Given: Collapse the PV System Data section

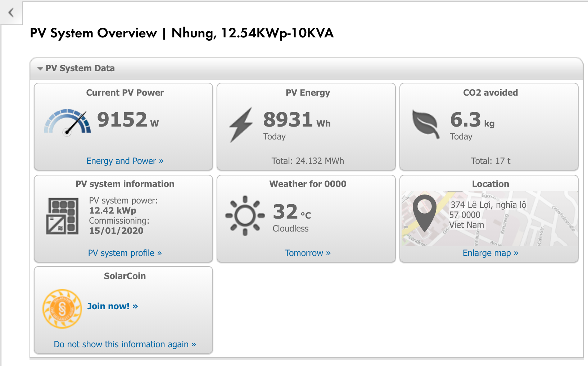Looking at the screenshot, I should 40,68.
